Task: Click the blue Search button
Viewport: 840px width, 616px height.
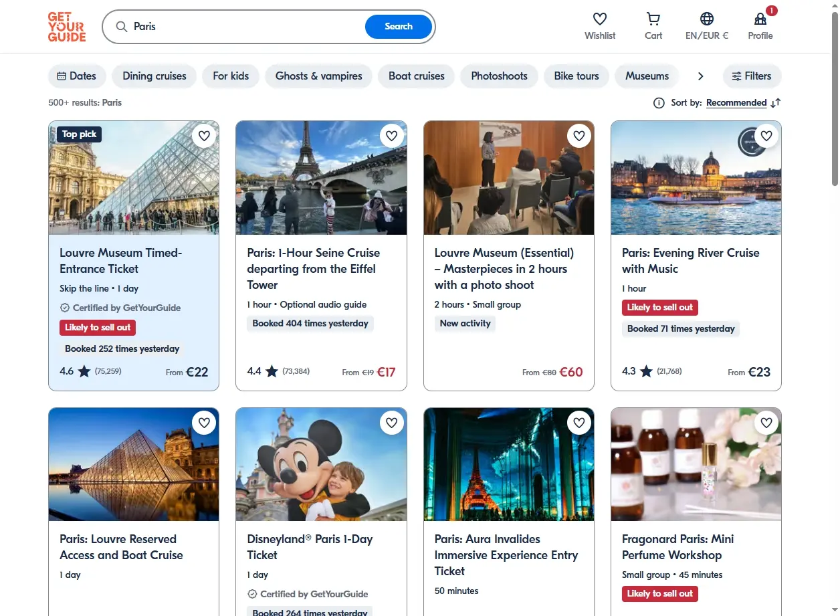Action: click(x=399, y=27)
